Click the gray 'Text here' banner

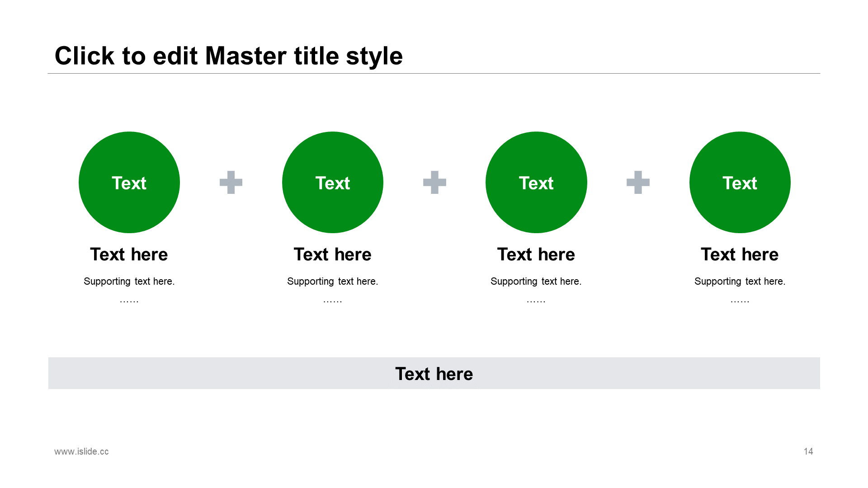click(x=434, y=374)
